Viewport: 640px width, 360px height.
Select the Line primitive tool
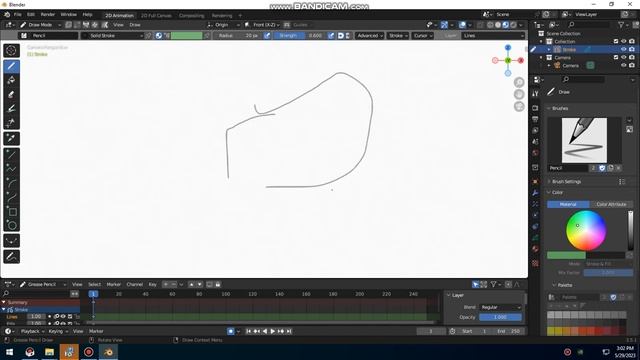pyautogui.click(x=11, y=155)
